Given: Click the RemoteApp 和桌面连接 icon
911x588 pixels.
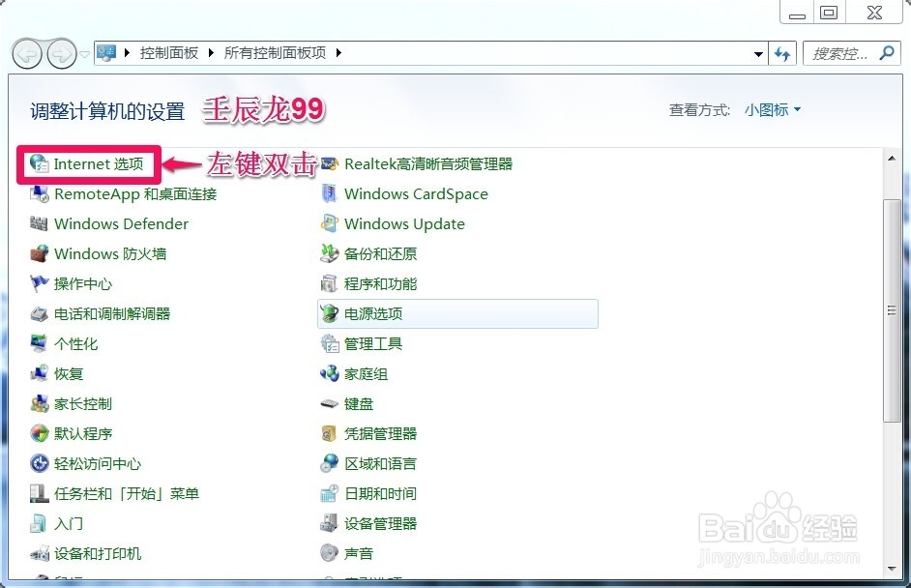Looking at the screenshot, I should 39,194.
